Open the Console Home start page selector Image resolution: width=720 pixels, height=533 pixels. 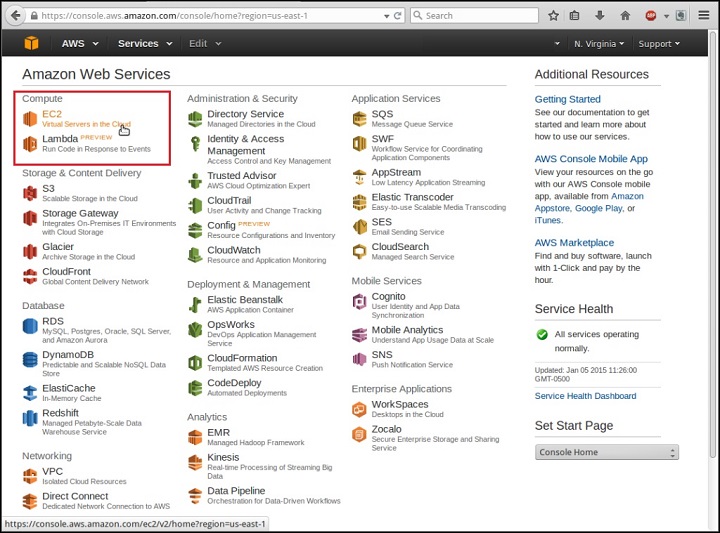(607, 452)
